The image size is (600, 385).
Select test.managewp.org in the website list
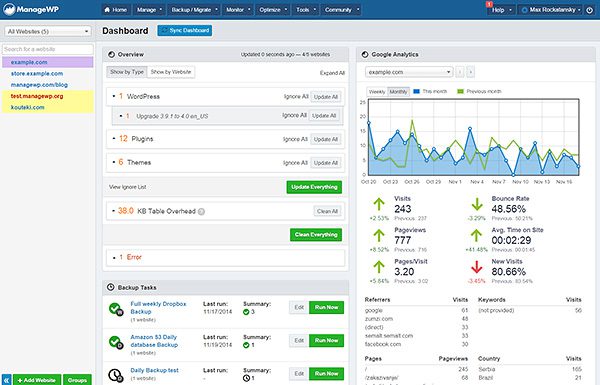coord(48,96)
